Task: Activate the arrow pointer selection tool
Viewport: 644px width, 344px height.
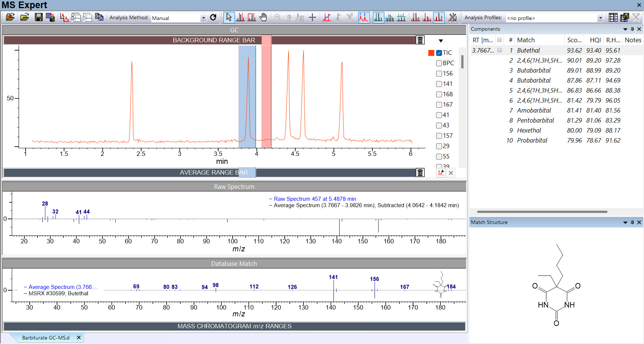Action: click(229, 17)
